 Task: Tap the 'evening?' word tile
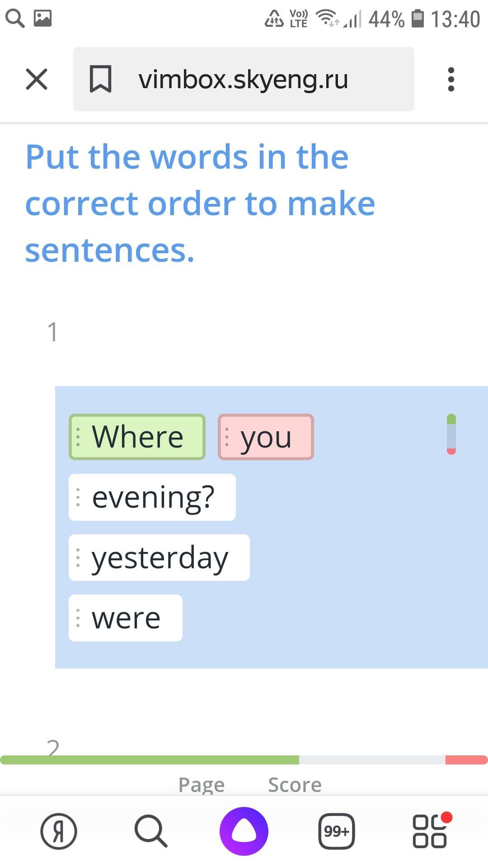(152, 497)
